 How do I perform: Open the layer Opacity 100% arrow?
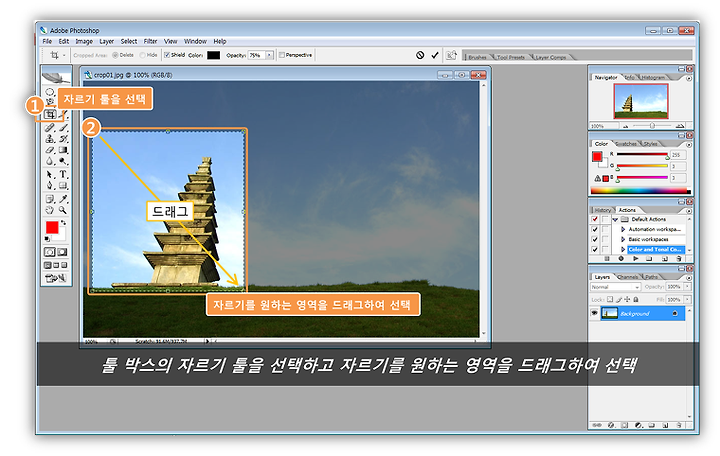coord(687,287)
